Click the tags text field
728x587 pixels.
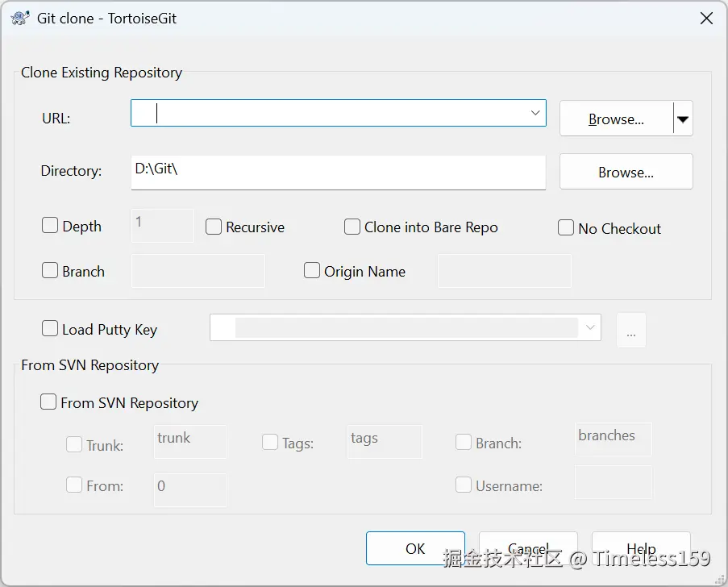click(385, 442)
